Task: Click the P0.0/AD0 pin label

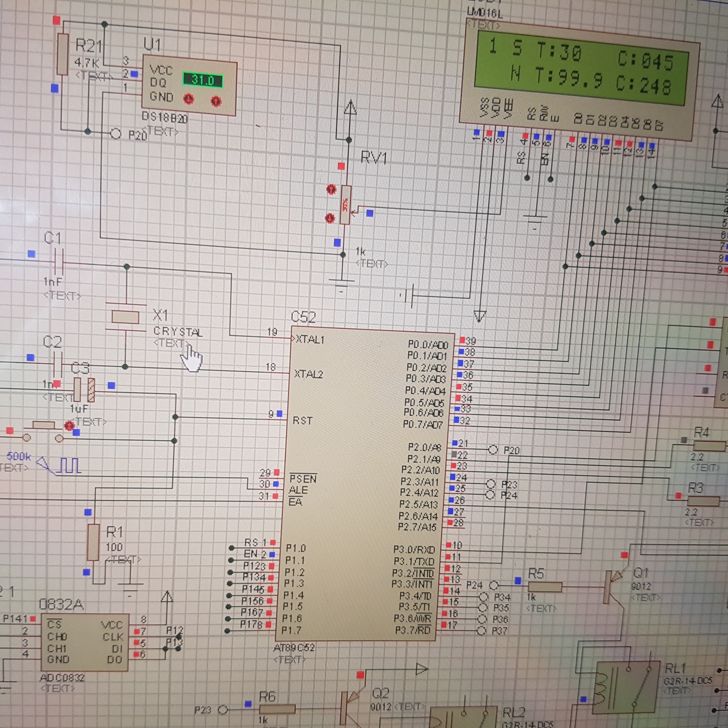Action: click(x=428, y=344)
